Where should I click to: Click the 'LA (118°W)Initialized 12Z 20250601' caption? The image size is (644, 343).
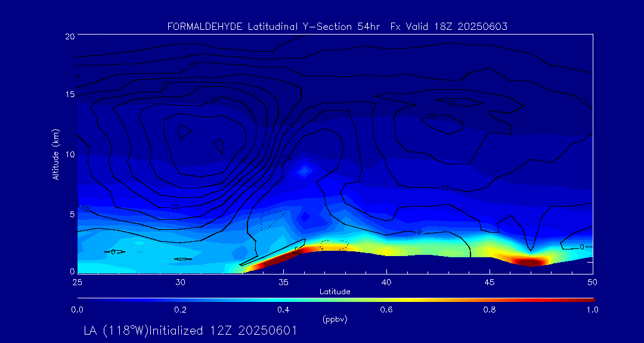[190, 330]
